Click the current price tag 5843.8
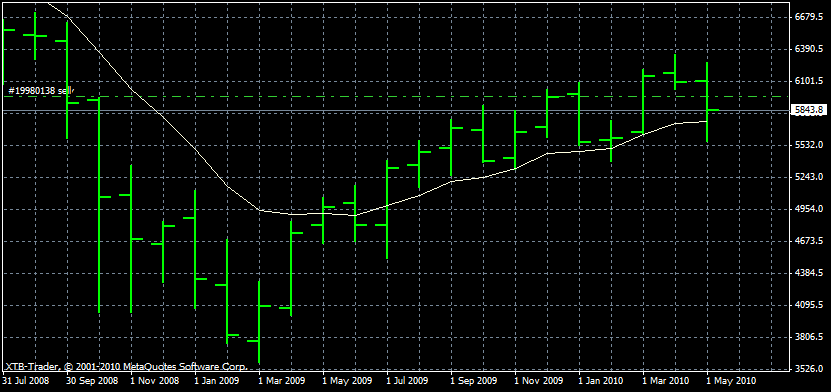Screen dimensions: 831x392 click(809, 110)
